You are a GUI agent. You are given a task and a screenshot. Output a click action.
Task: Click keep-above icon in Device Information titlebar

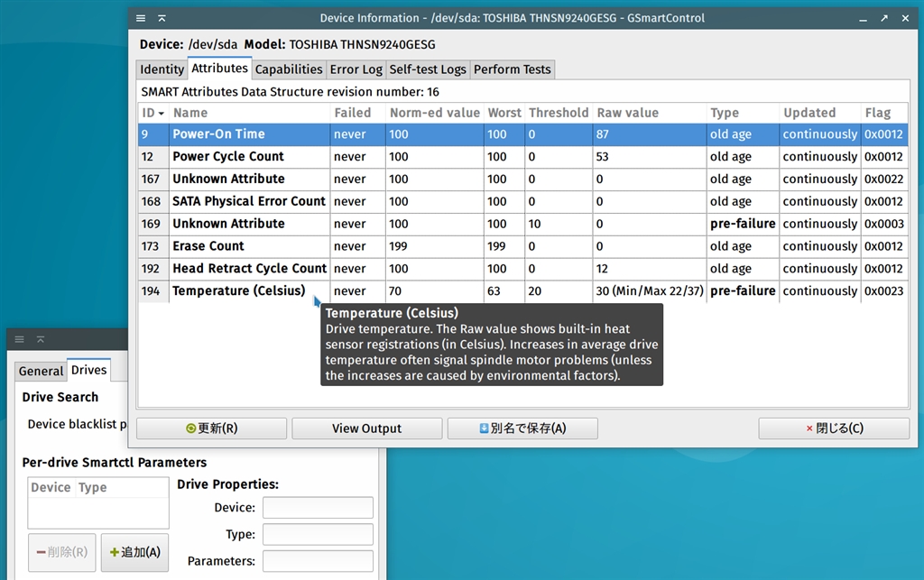tap(162, 18)
